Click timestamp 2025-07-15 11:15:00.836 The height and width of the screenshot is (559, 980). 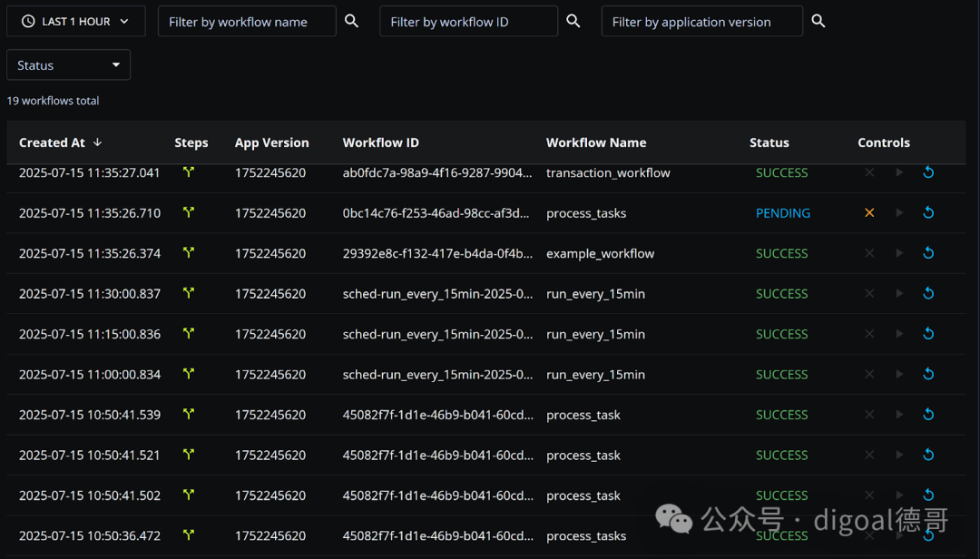click(89, 334)
